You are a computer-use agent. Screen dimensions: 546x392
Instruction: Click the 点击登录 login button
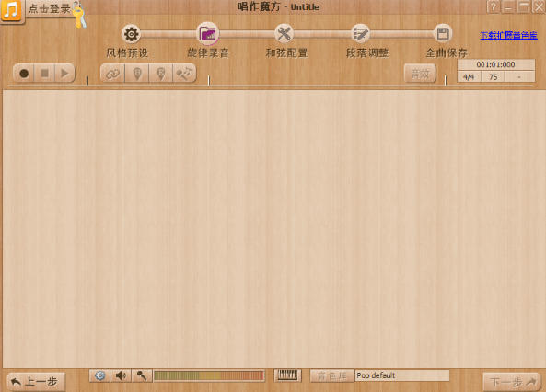point(50,8)
